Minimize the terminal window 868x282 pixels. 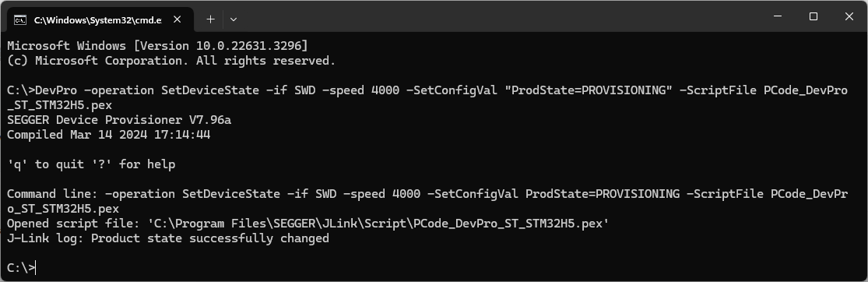coord(778,17)
